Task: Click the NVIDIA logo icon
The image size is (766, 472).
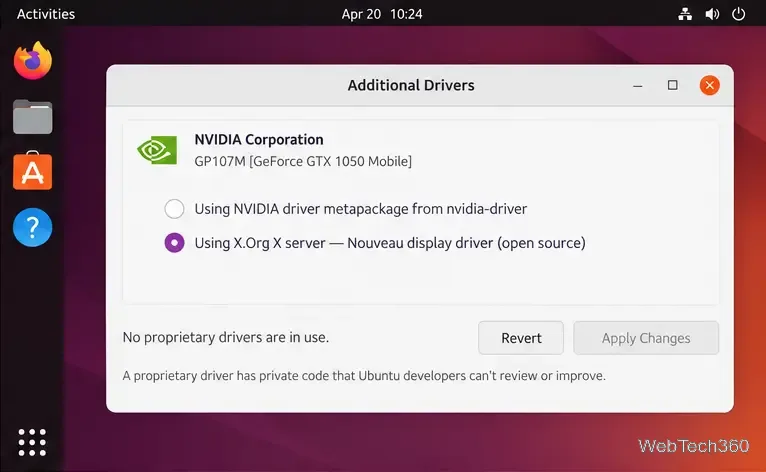Action: click(157, 150)
